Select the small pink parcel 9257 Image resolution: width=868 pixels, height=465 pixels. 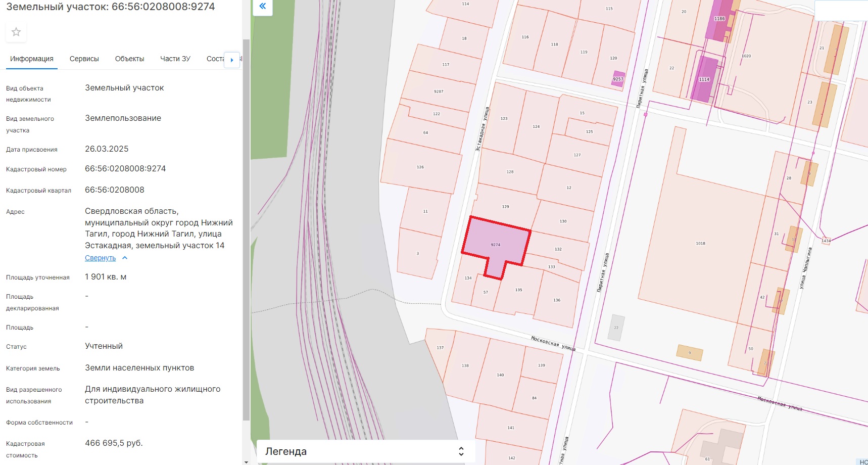point(618,79)
